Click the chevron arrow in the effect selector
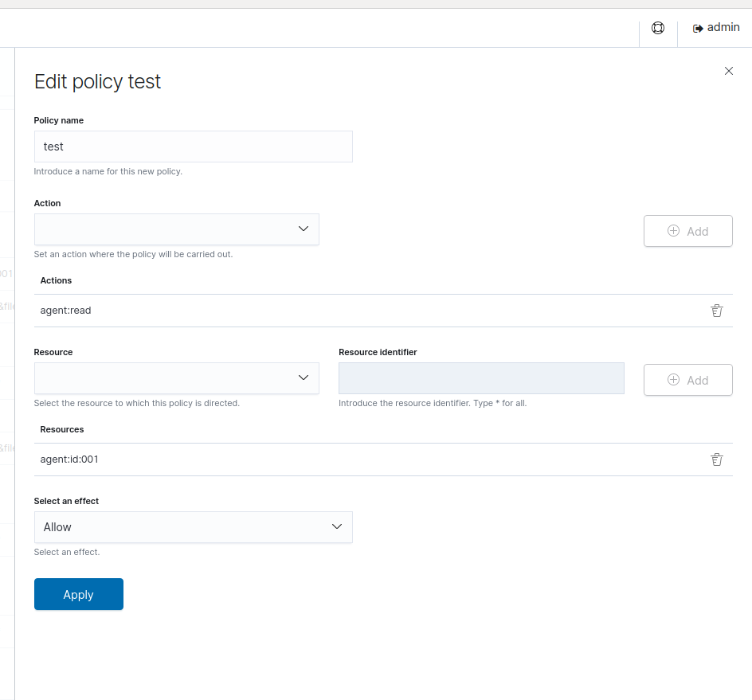Screen dimensions: 752x700 (x=336, y=527)
